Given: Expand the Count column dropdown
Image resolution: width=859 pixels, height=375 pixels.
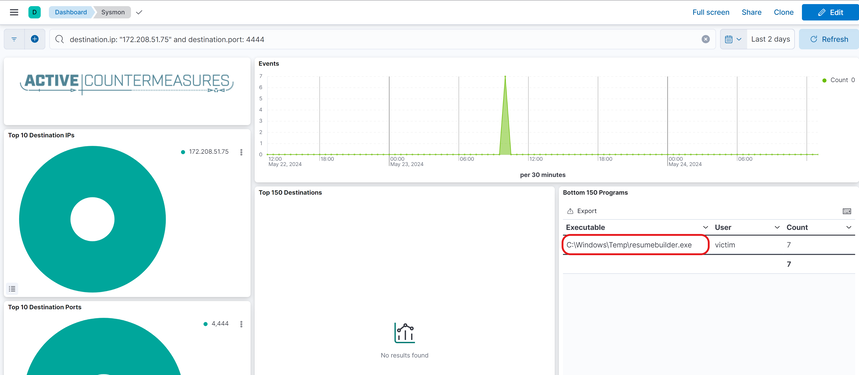Looking at the screenshot, I should coord(849,227).
